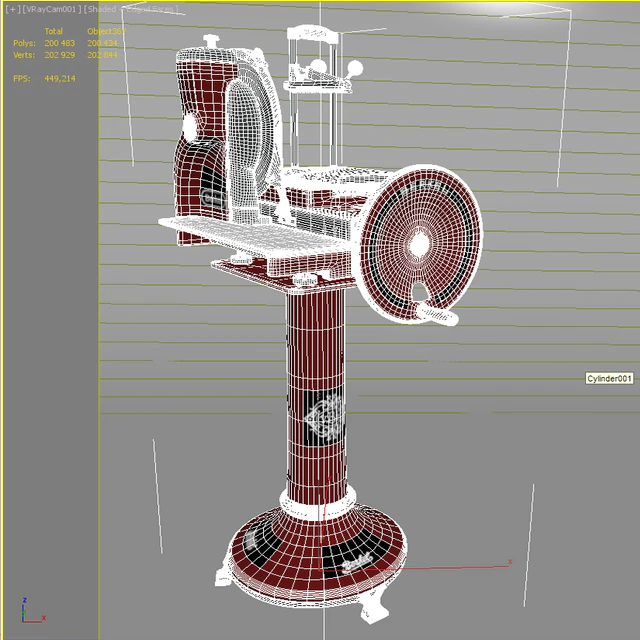Viewport: 640px width, 640px height.
Task: Click the 'Total' statistics column header
Action: tap(53, 31)
